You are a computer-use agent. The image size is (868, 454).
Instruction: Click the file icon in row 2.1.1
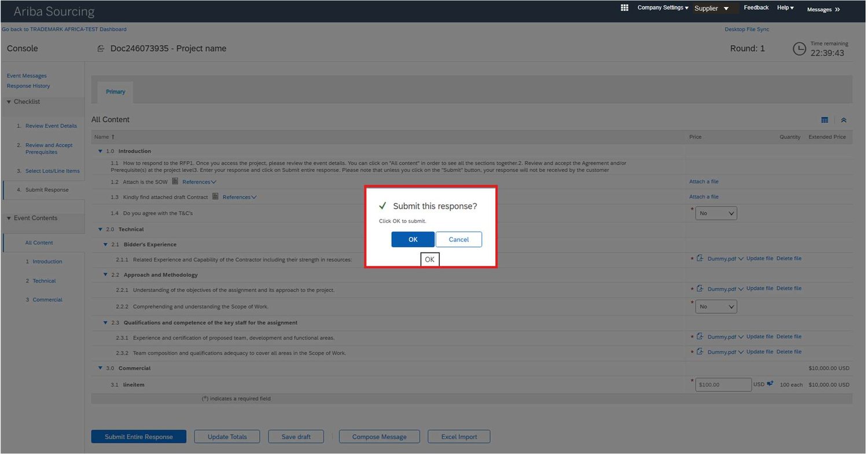700,258
